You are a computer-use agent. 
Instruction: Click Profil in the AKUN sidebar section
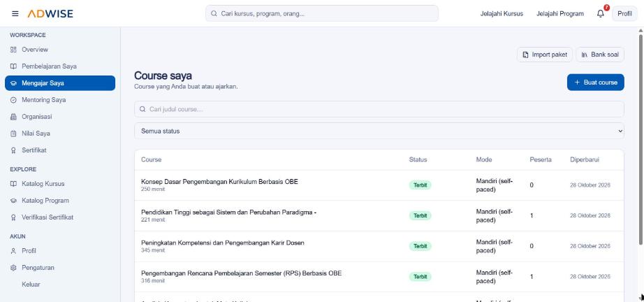60,251
